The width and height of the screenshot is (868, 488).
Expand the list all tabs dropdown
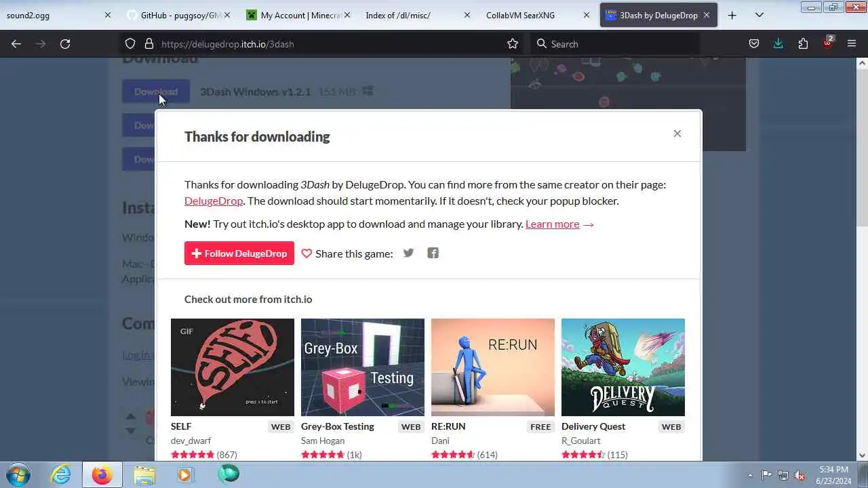pyautogui.click(x=759, y=15)
